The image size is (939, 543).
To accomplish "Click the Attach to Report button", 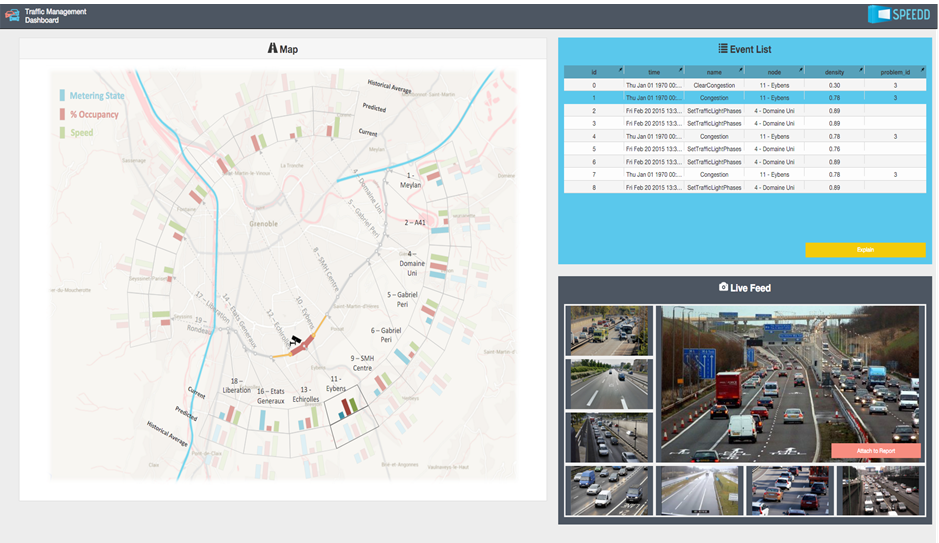I will [x=875, y=451].
